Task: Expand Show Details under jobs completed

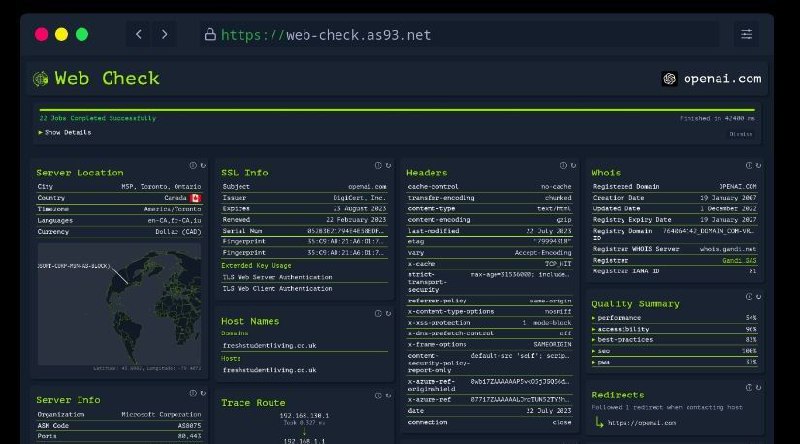Action: click(x=65, y=132)
